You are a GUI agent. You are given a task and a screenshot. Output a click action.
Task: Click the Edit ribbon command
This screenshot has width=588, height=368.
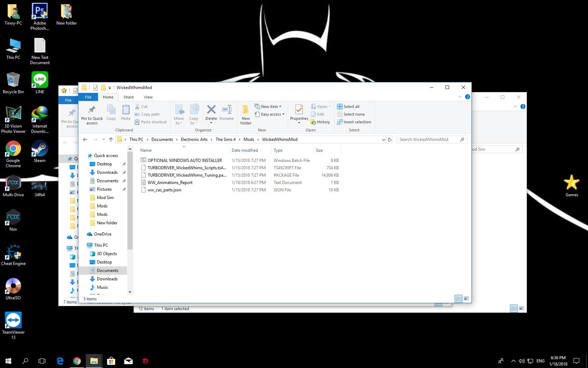coord(318,114)
